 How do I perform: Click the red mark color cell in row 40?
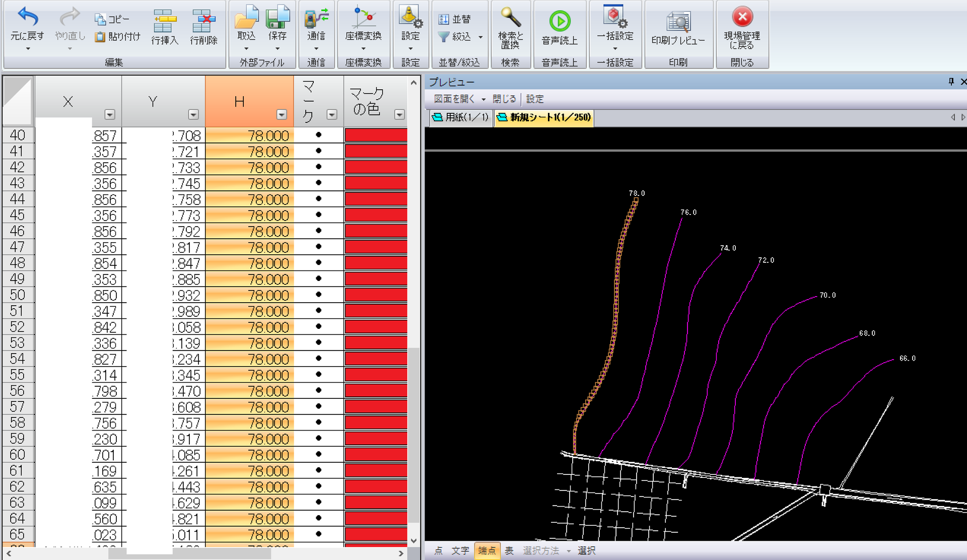(x=376, y=135)
